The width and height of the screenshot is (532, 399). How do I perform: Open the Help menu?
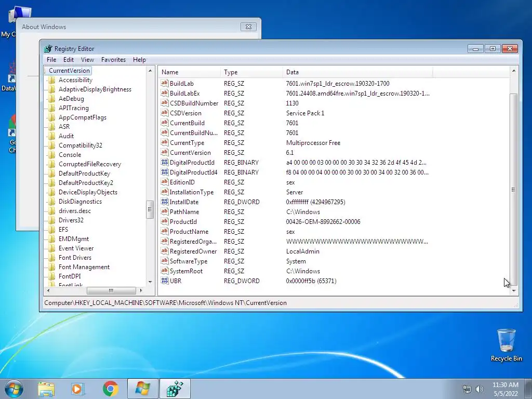pyautogui.click(x=139, y=60)
